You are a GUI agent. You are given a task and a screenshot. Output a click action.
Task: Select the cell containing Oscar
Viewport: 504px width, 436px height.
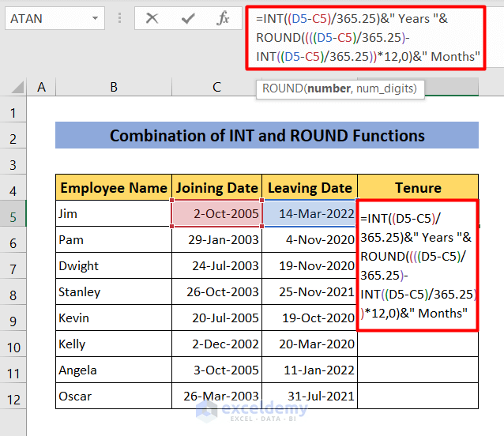coord(114,396)
